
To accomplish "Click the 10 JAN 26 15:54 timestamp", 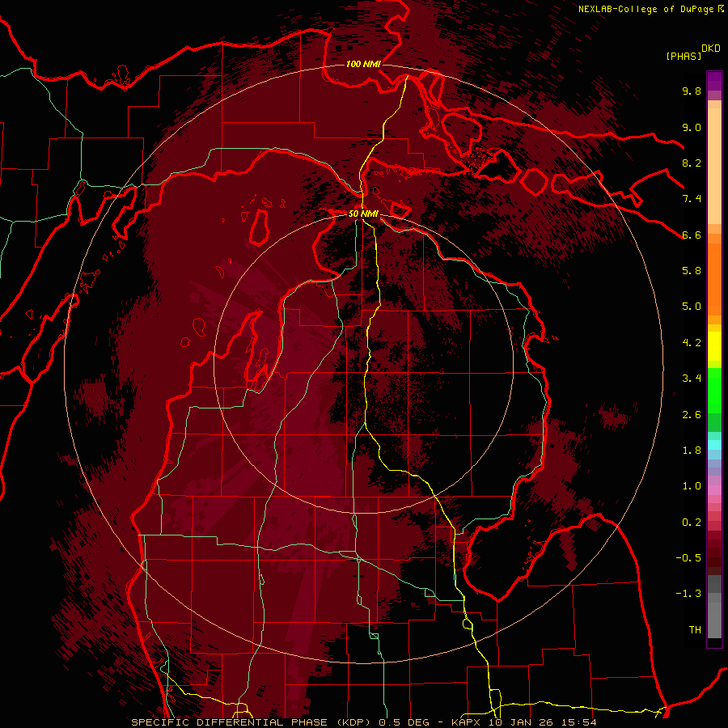I will coord(543,722).
